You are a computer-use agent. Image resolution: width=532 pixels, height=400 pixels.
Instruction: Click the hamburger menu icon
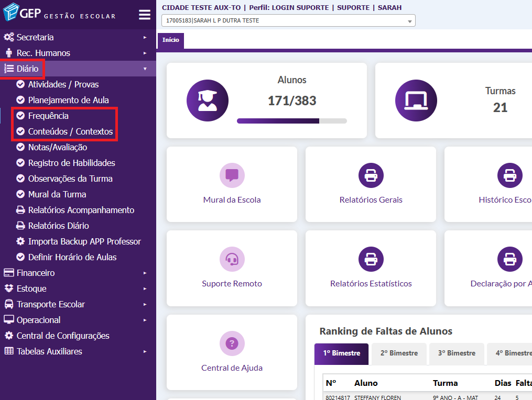[x=145, y=15]
